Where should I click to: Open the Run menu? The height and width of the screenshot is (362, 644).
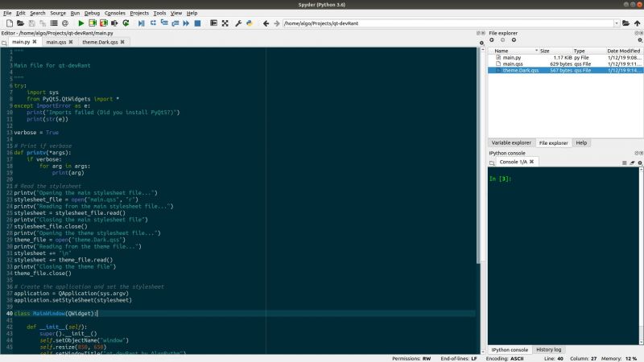[x=75, y=13]
